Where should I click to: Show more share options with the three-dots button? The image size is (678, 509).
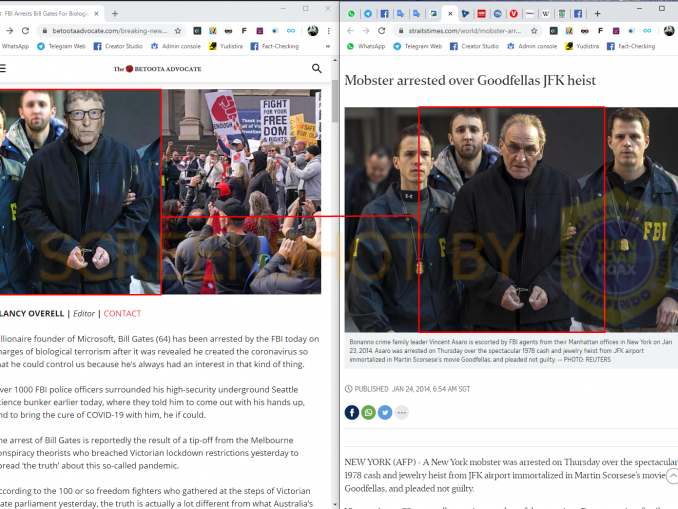401,413
